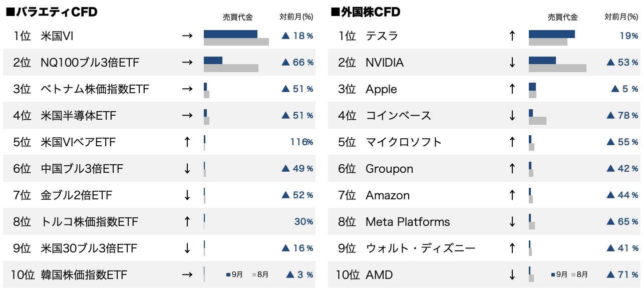644x292 pixels.
Task: Click the down arrow beside コインベース
Action: pyautogui.click(x=512, y=116)
